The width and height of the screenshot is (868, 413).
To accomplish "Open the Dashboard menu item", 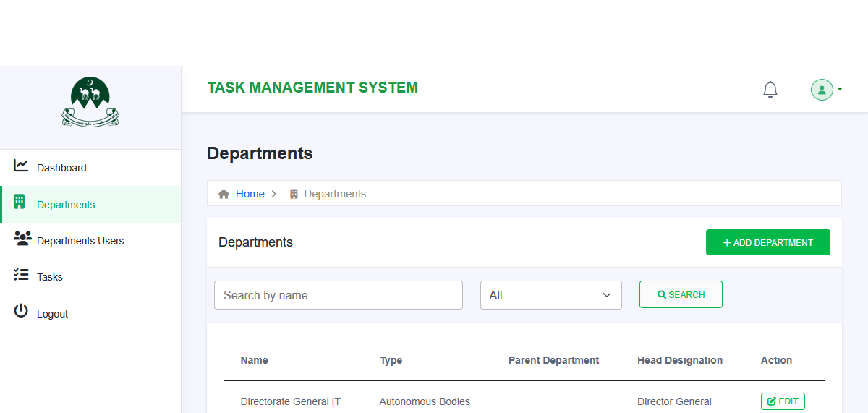I will pyautogui.click(x=61, y=168).
